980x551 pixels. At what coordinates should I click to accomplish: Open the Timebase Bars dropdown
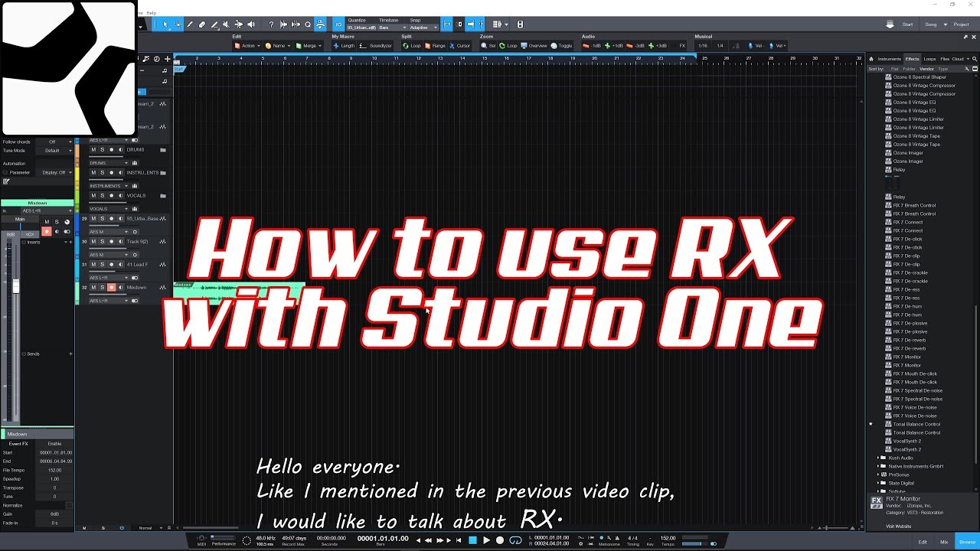pyautogui.click(x=392, y=28)
